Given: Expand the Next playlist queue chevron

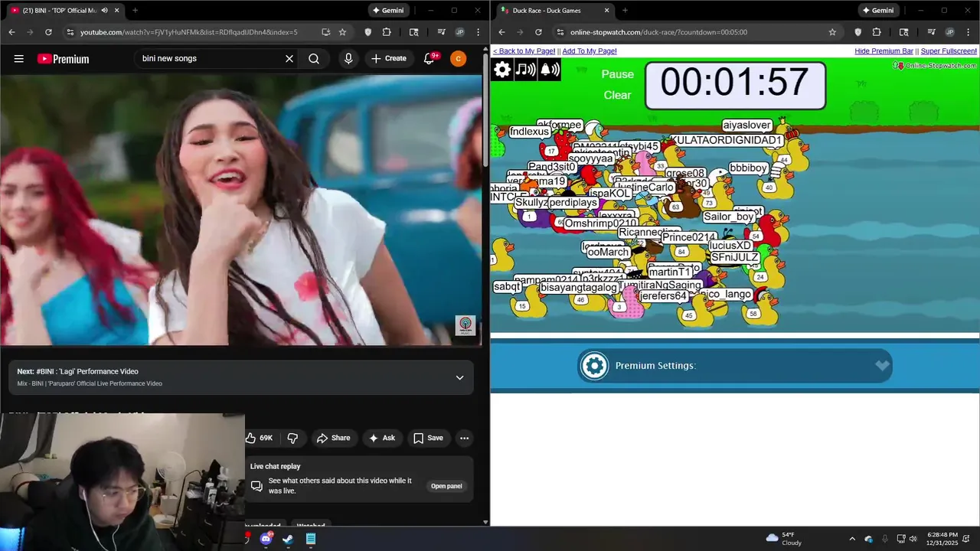Looking at the screenshot, I should 459,377.
